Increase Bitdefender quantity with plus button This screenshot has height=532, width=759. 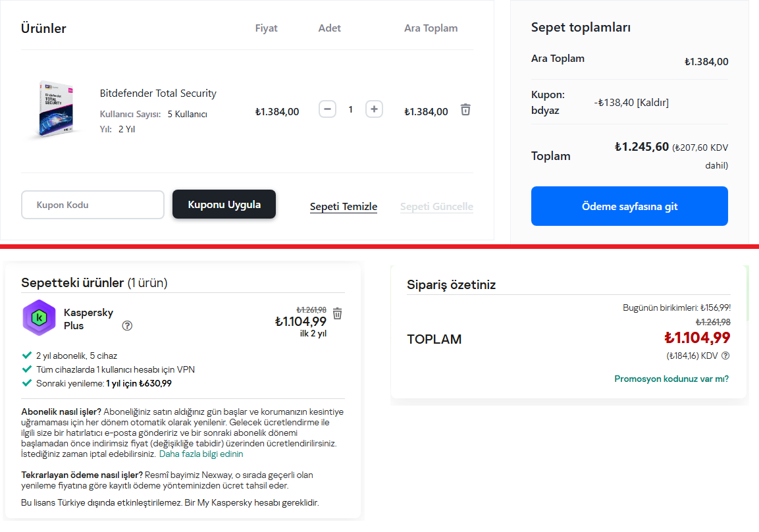pos(374,109)
